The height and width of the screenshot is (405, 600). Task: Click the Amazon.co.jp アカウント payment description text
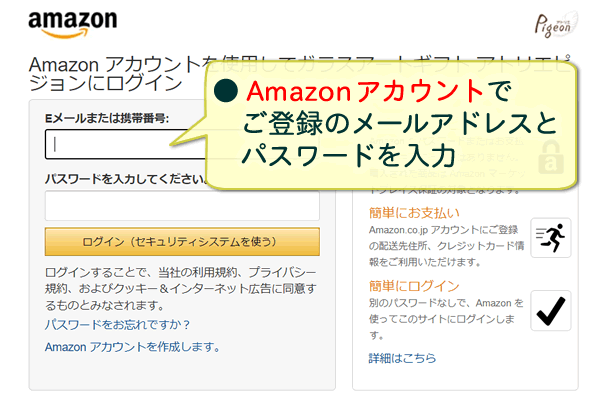446,246
